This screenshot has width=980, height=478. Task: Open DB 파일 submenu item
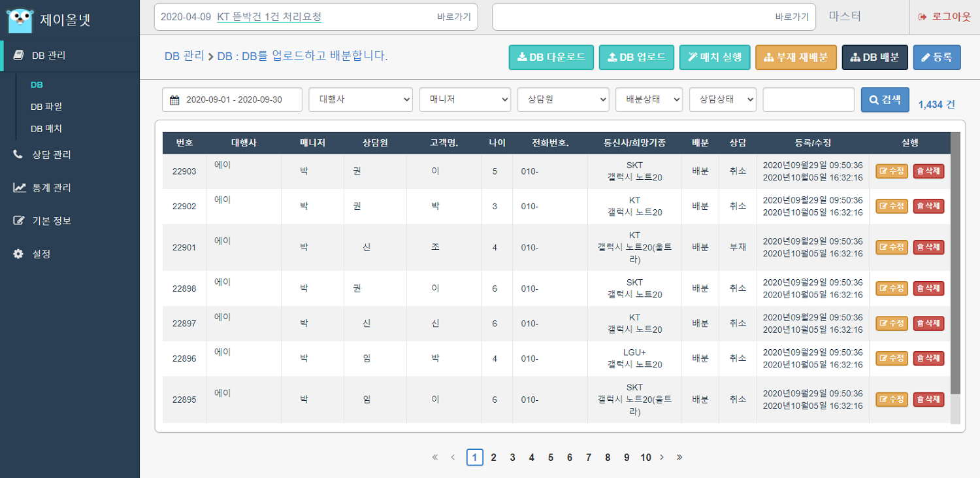[46, 107]
